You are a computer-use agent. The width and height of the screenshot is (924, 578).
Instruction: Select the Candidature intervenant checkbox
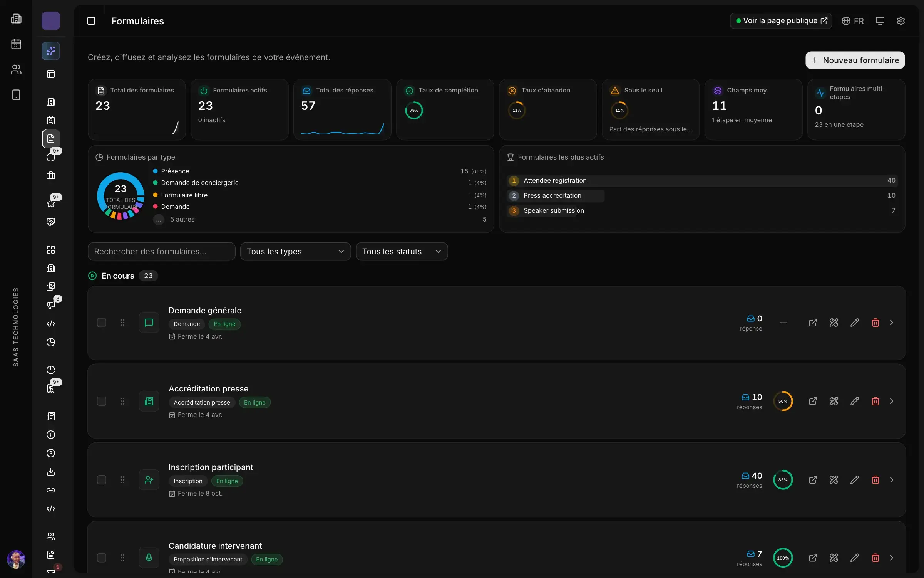102,558
